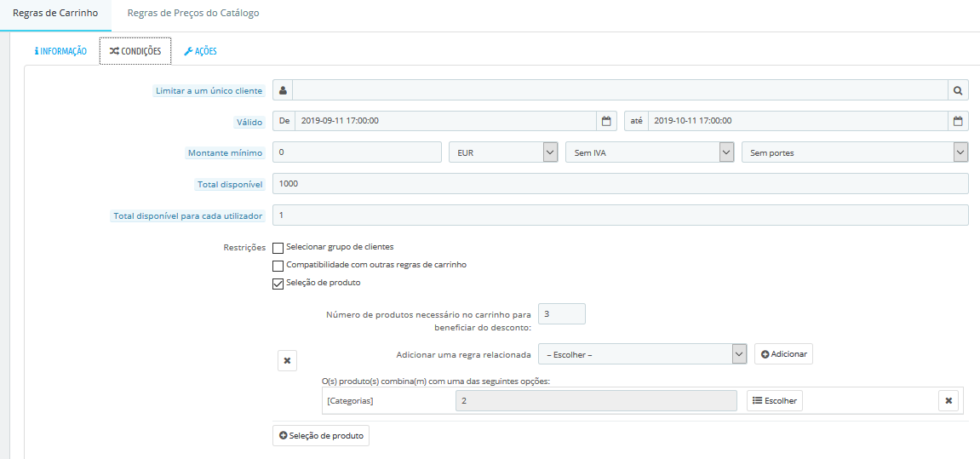Click the Montante mínimo label

(226, 152)
